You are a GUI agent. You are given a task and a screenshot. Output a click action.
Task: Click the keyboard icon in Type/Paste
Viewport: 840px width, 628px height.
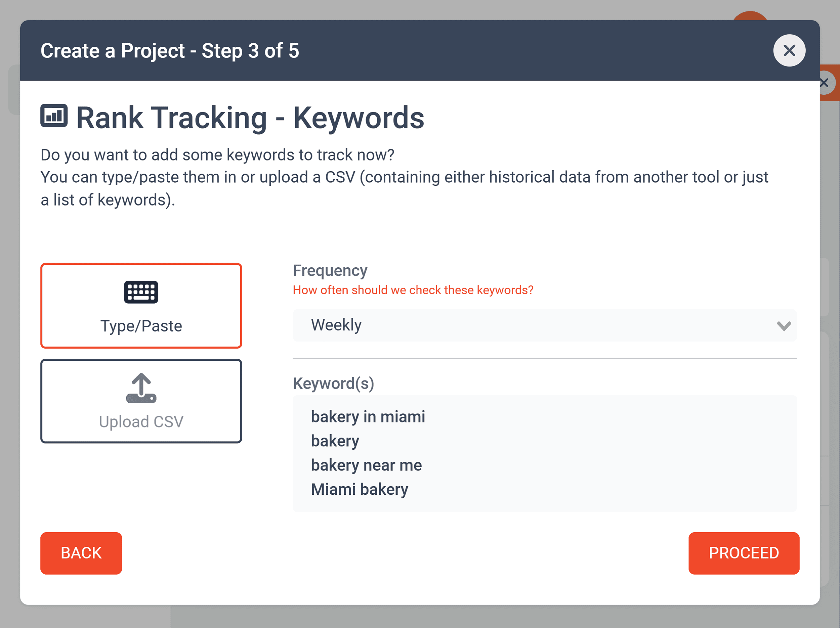141,292
